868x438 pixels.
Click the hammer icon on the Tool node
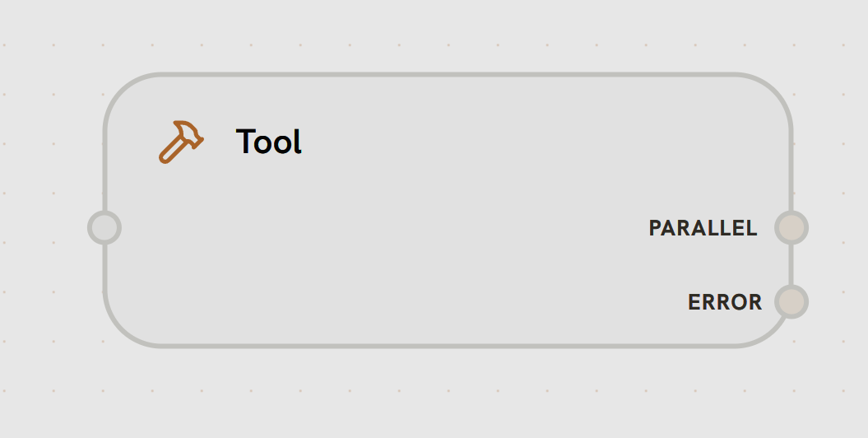[x=180, y=142]
